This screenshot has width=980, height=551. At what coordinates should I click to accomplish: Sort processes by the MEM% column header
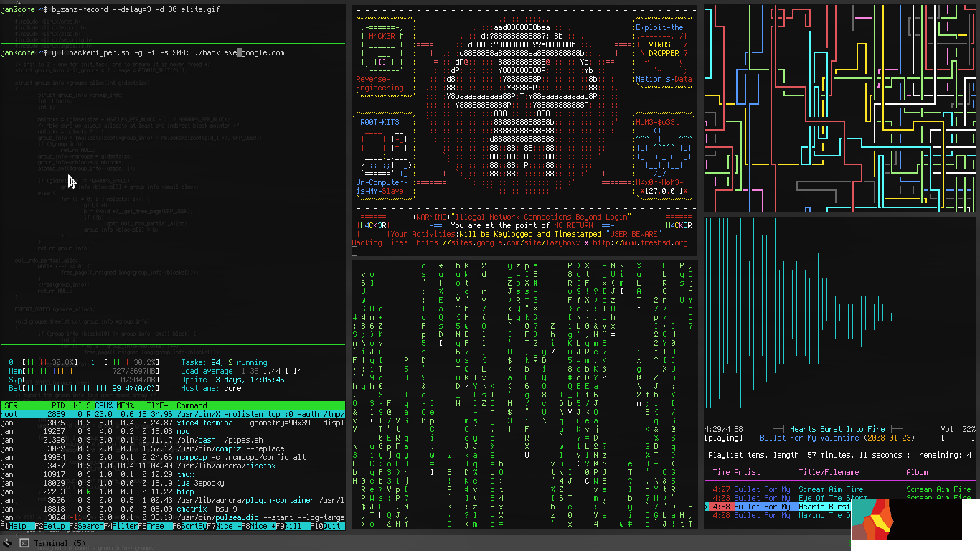point(126,406)
